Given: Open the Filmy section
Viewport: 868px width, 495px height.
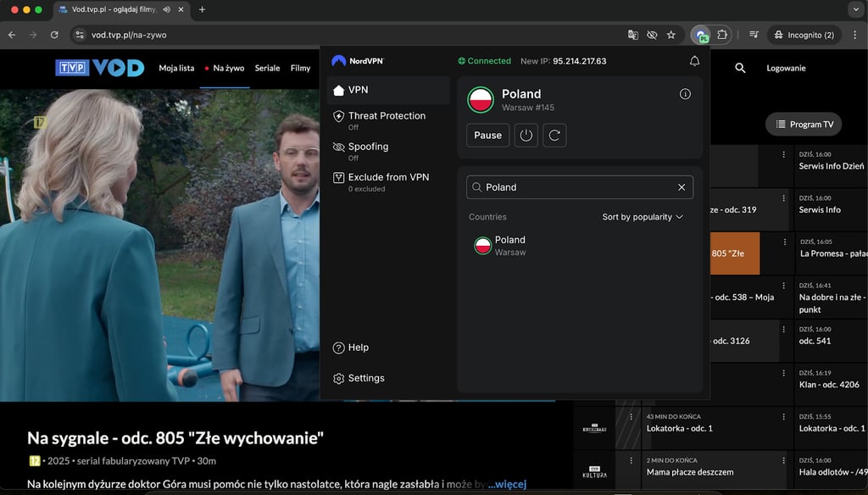Looking at the screenshot, I should click(301, 68).
